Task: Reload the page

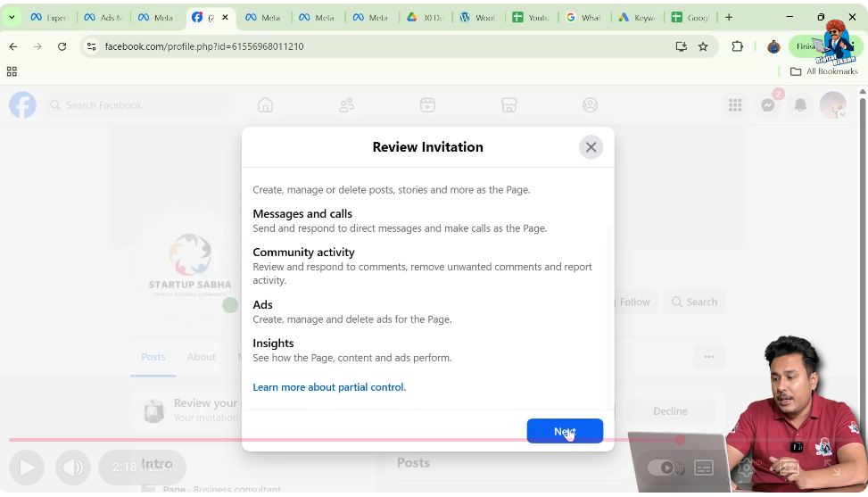Action: (x=62, y=46)
